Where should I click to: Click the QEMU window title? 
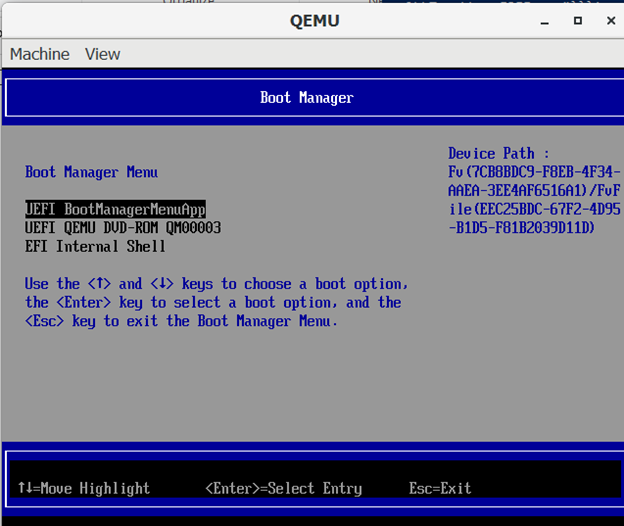(314, 21)
